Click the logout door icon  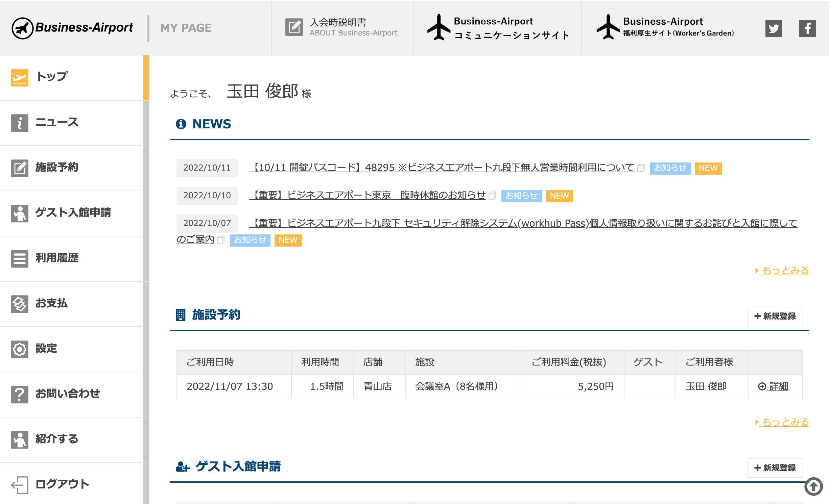pyautogui.click(x=19, y=485)
